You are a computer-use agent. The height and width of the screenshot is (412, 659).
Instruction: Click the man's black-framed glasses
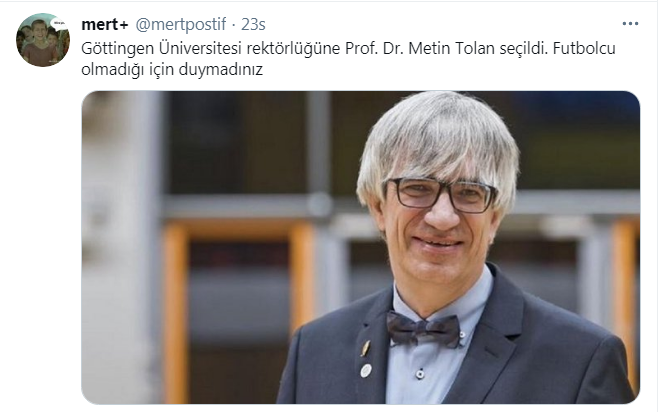click(442, 195)
